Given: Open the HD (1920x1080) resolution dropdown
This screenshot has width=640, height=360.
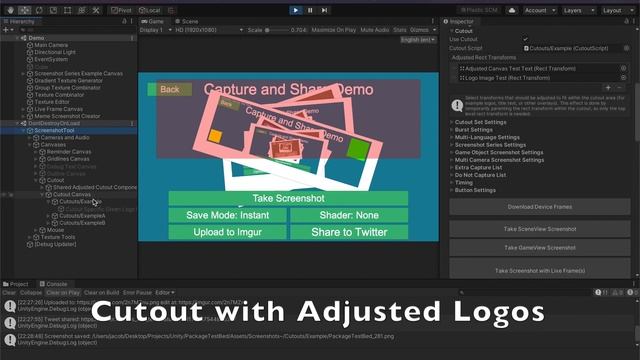Looking at the screenshot, I should click(209, 30).
